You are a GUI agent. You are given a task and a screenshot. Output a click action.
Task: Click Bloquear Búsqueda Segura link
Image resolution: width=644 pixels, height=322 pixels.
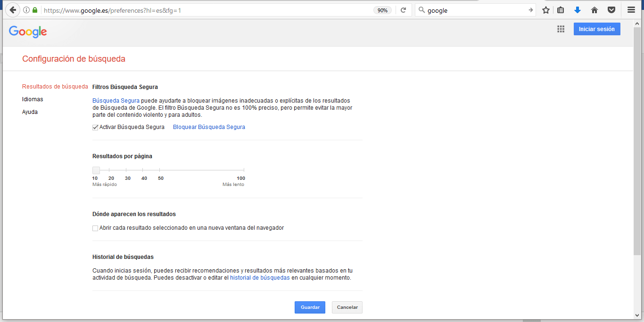tap(209, 127)
